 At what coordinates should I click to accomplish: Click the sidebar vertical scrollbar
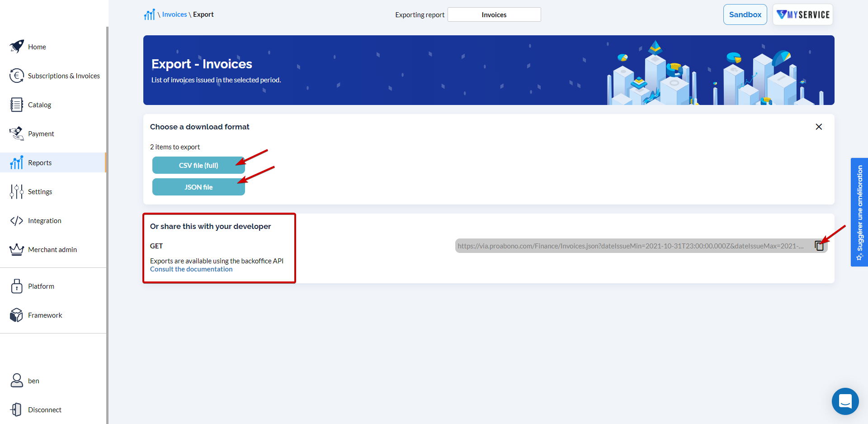(x=107, y=225)
